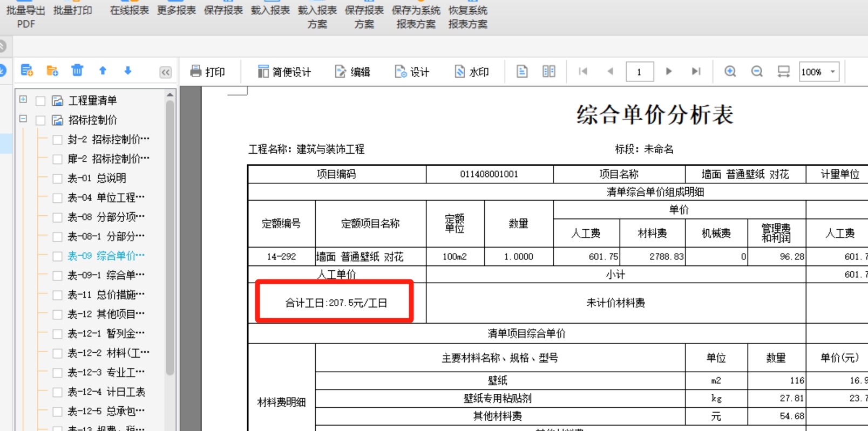
Task: Click the 综合单价分析表 title
Action: click(655, 115)
